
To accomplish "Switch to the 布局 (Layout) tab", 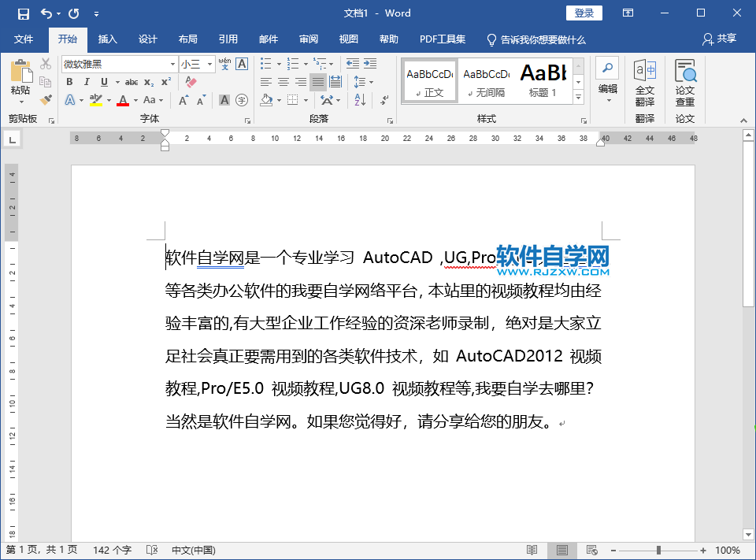I will pyautogui.click(x=187, y=39).
